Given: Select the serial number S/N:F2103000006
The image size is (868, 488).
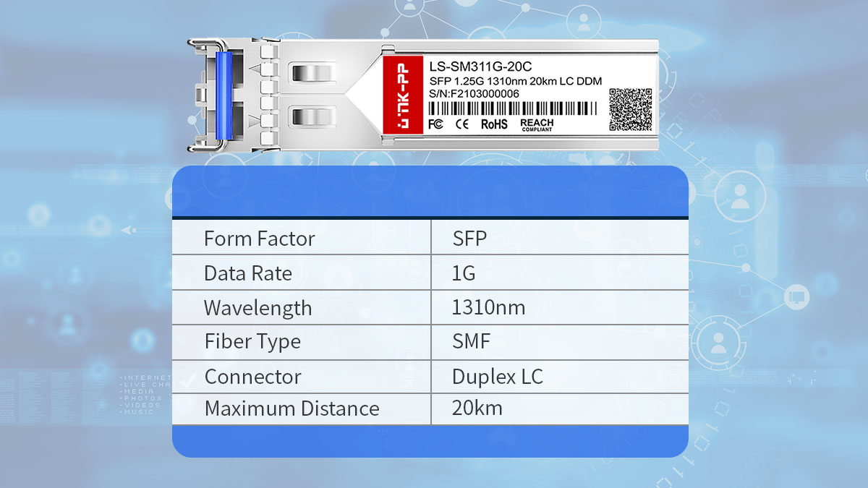Looking at the screenshot, I should (474, 94).
